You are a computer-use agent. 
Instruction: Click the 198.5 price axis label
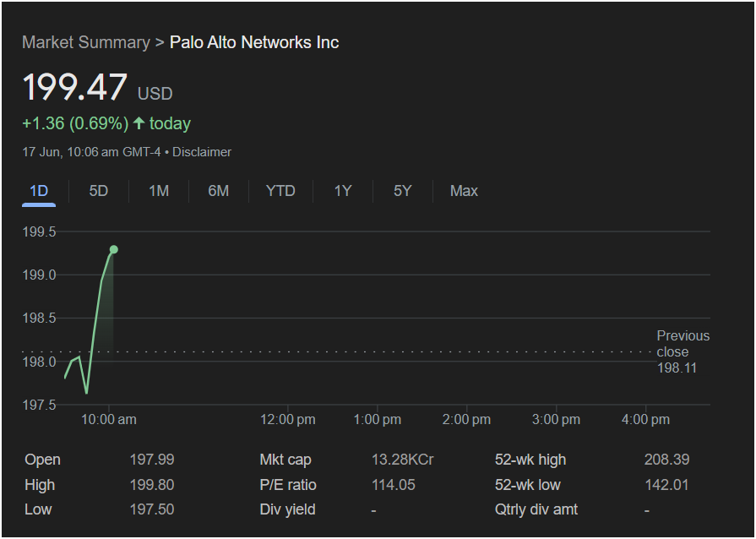tap(39, 318)
